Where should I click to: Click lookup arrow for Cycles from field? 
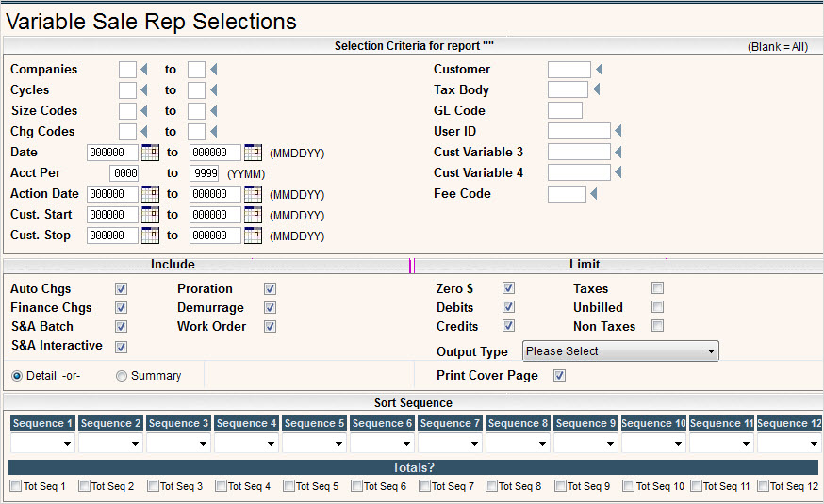[x=144, y=90]
